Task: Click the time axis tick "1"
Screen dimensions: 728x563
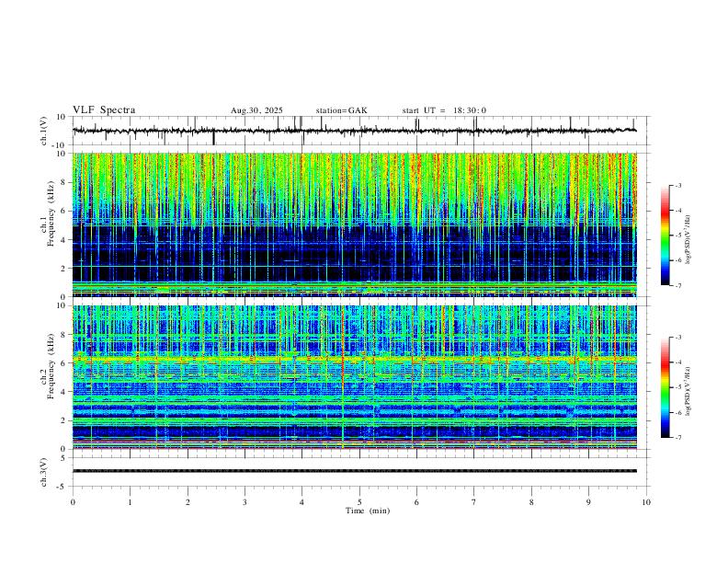Action: tap(130, 502)
